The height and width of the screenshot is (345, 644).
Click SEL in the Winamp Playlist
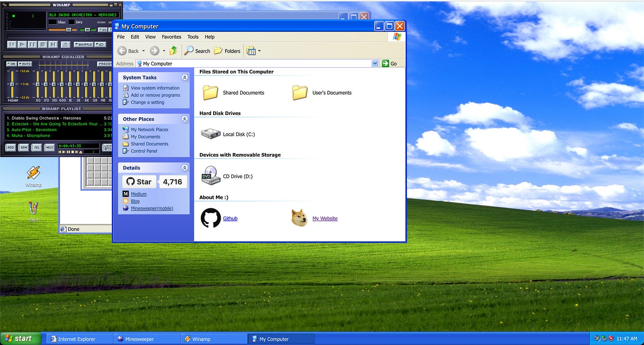point(36,147)
